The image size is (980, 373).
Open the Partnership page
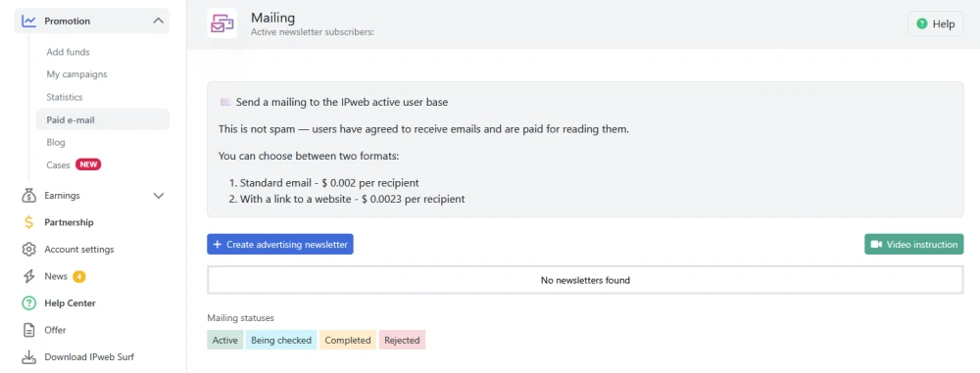69,222
